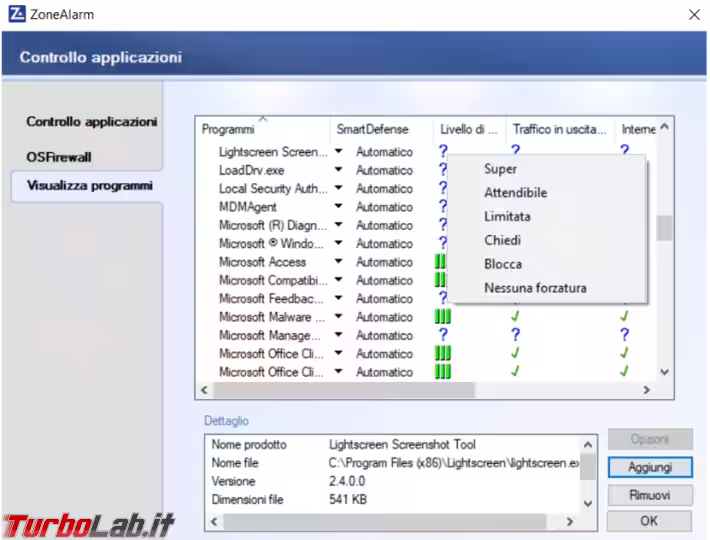Click green trust bars for Microsoft Access row
710x540 pixels.
pos(440,261)
